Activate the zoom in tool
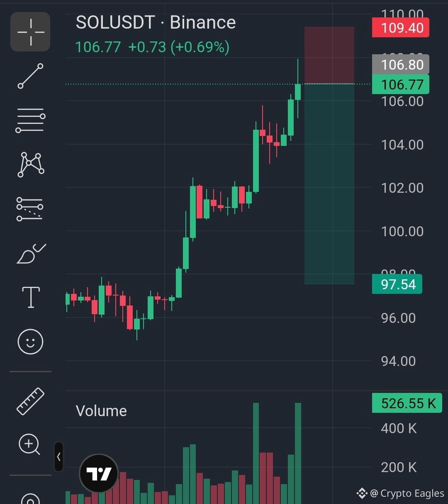 point(29,445)
